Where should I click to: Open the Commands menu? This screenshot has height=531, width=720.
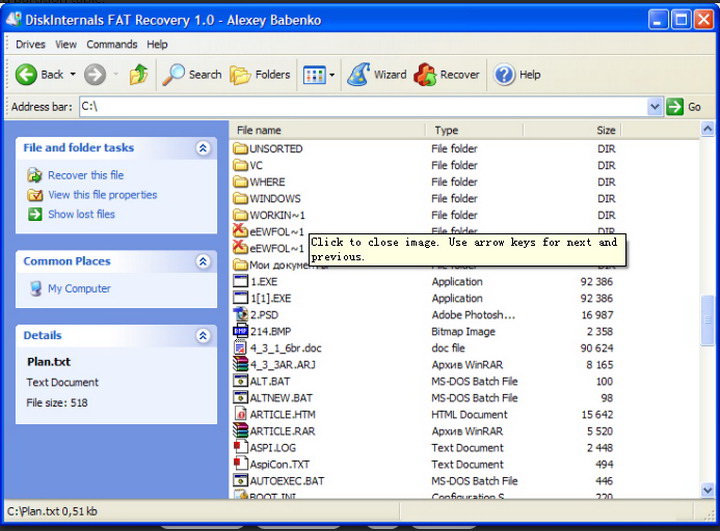click(x=112, y=44)
